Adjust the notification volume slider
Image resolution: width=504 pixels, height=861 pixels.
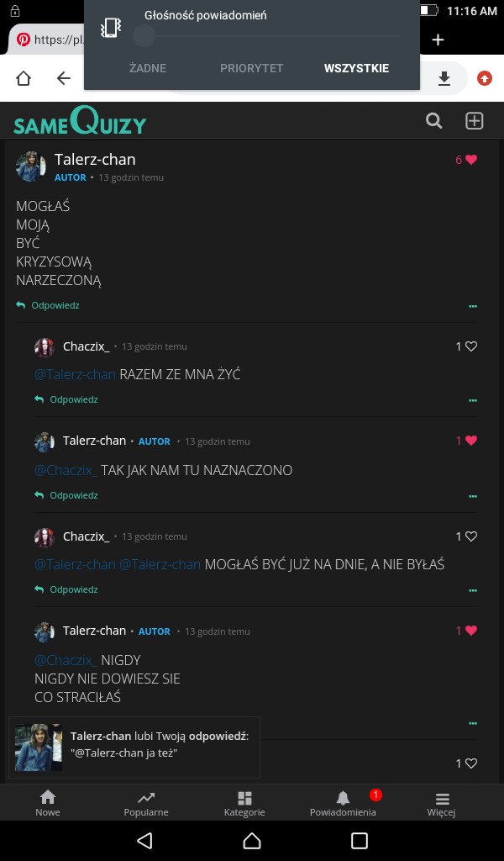[144, 35]
